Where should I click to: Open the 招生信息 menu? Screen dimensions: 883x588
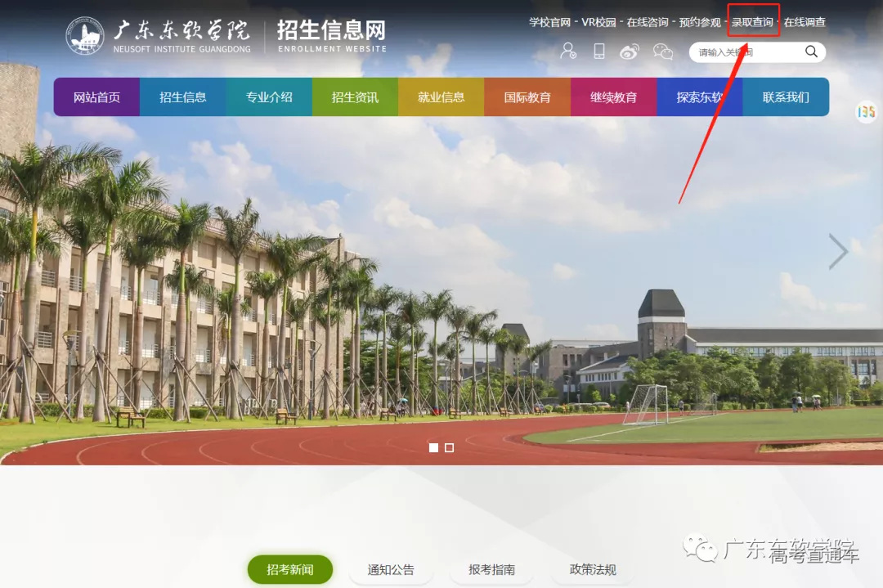182,97
